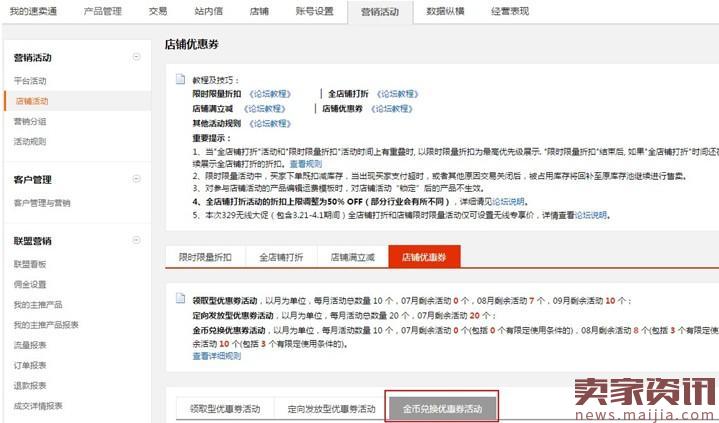Open 退款报表 sidebar link
Screen dimensions: 719x423
[30, 385]
